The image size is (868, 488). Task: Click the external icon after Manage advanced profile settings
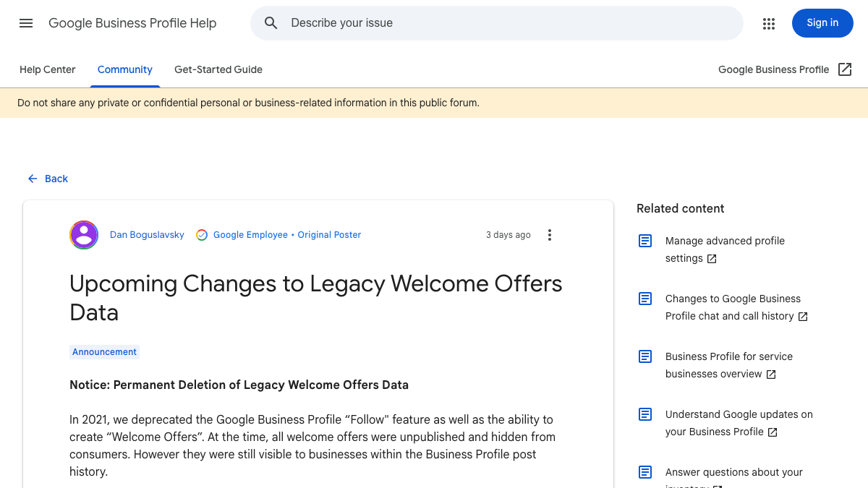coord(712,259)
